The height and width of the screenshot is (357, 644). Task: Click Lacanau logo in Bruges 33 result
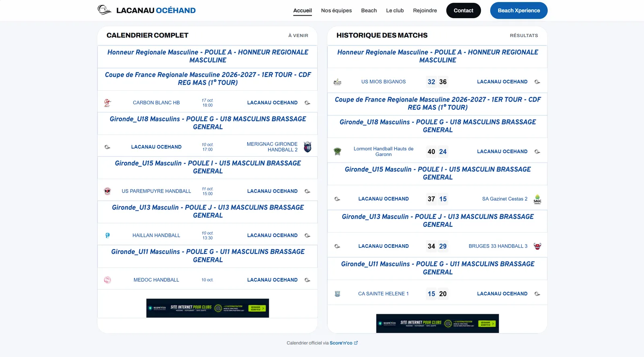click(337, 246)
